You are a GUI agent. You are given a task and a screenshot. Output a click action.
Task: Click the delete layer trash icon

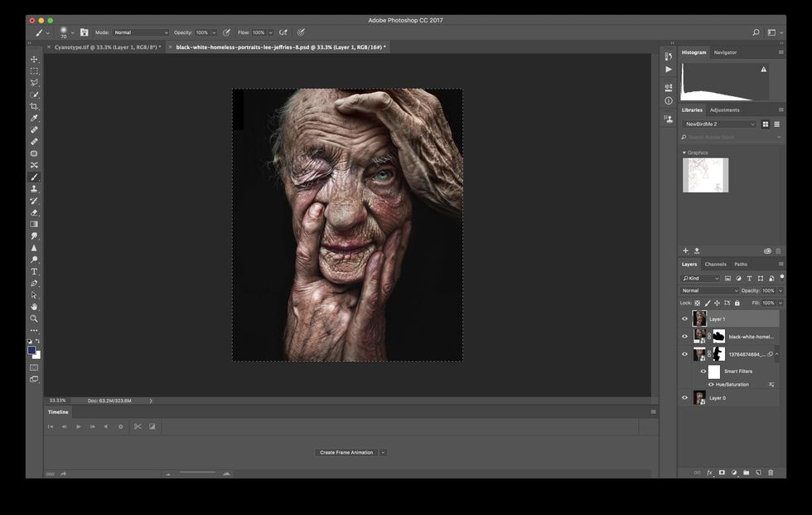tap(771, 472)
